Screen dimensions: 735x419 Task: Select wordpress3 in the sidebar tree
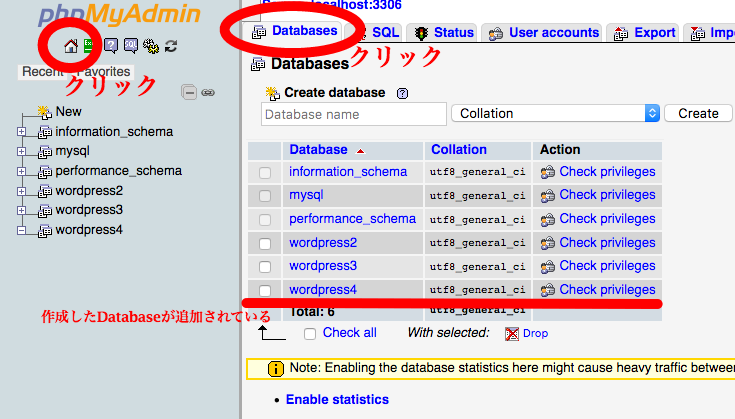[89, 210]
